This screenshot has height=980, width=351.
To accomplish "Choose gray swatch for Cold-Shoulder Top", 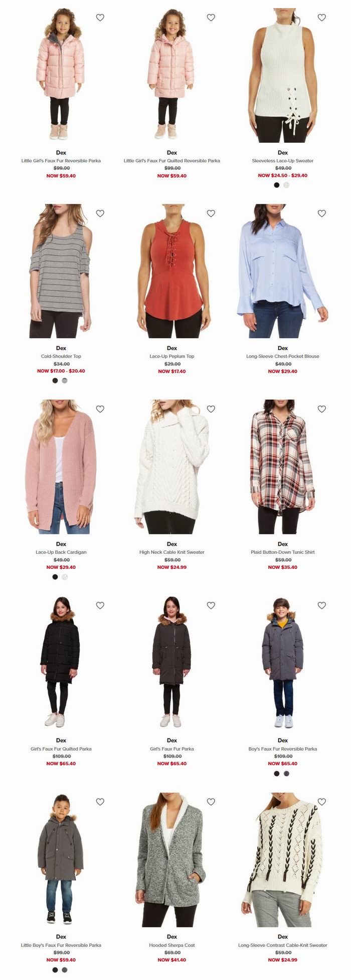I will click(65, 381).
